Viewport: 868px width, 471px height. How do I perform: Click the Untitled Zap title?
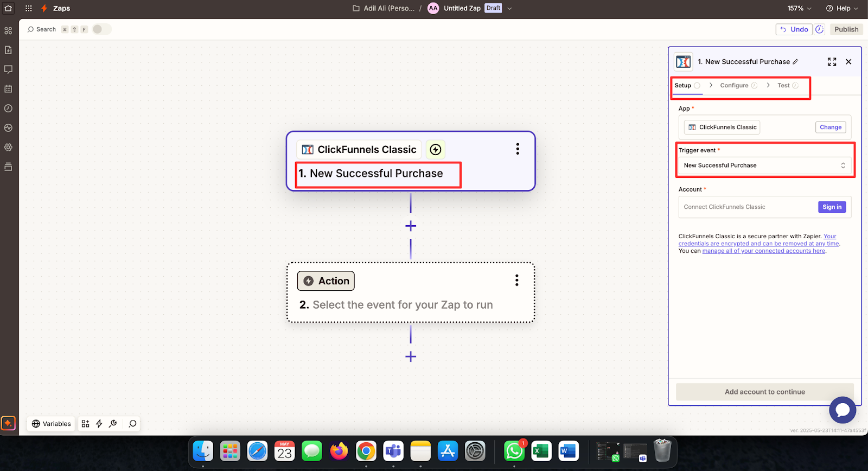[x=462, y=8]
